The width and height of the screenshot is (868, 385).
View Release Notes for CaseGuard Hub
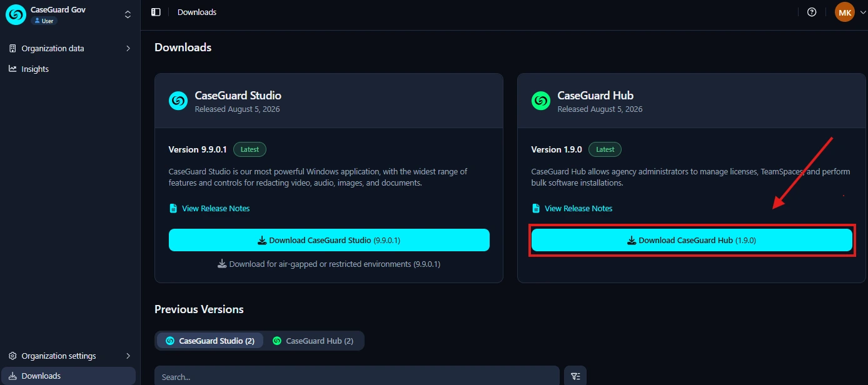(578, 208)
